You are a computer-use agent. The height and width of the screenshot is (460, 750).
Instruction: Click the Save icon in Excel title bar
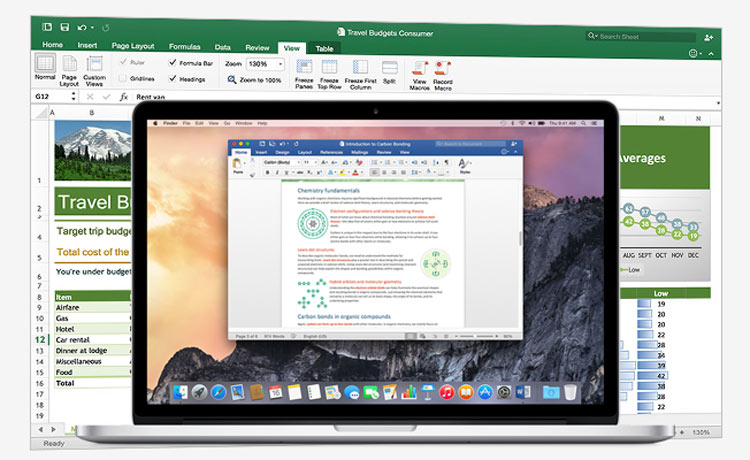[x=65, y=27]
